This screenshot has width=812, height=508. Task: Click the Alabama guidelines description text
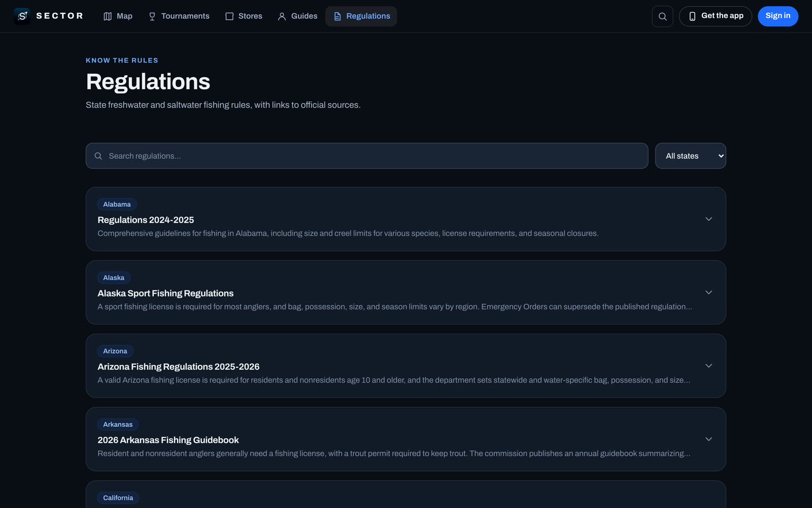[348, 234]
